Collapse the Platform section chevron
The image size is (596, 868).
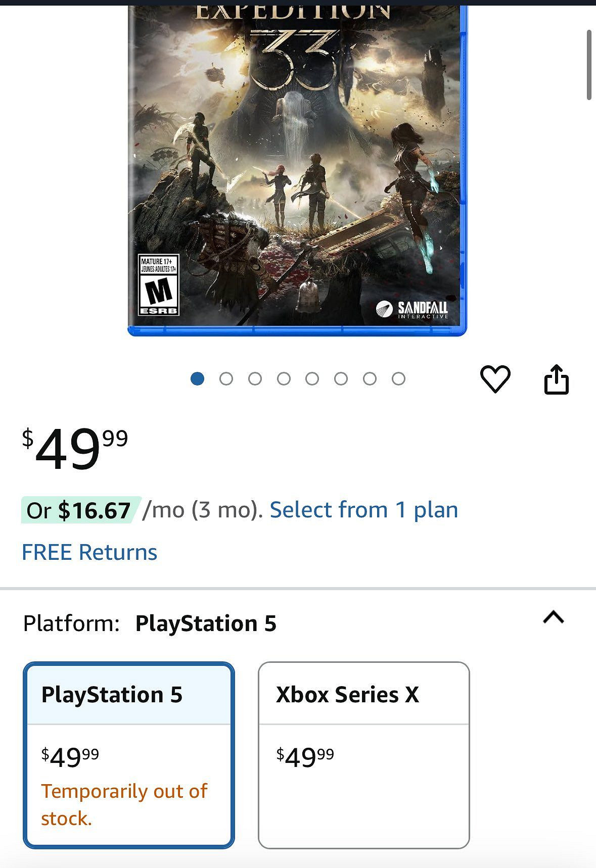click(553, 617)
